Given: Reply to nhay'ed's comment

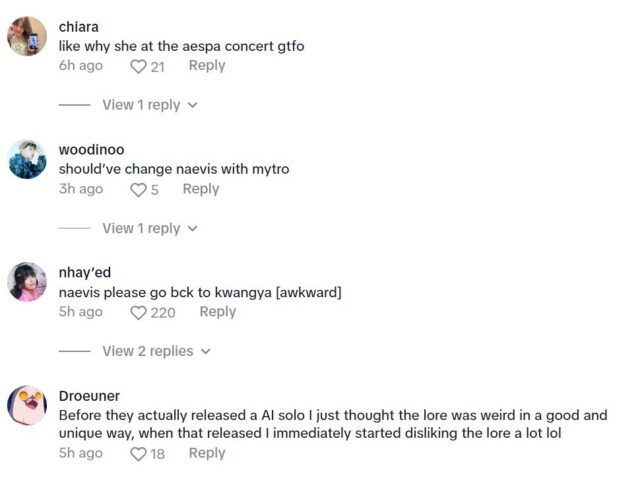Looking at the screenshot, I should click(x=217, y=312).
